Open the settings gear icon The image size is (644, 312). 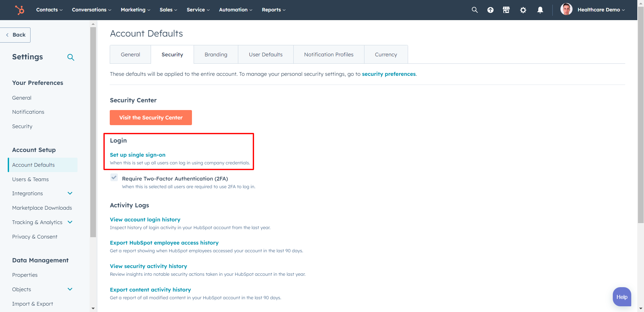point(523,10)
